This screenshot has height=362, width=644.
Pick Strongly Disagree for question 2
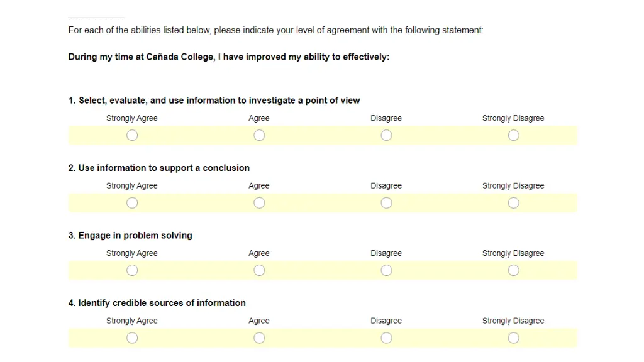[x=513, y=203]
